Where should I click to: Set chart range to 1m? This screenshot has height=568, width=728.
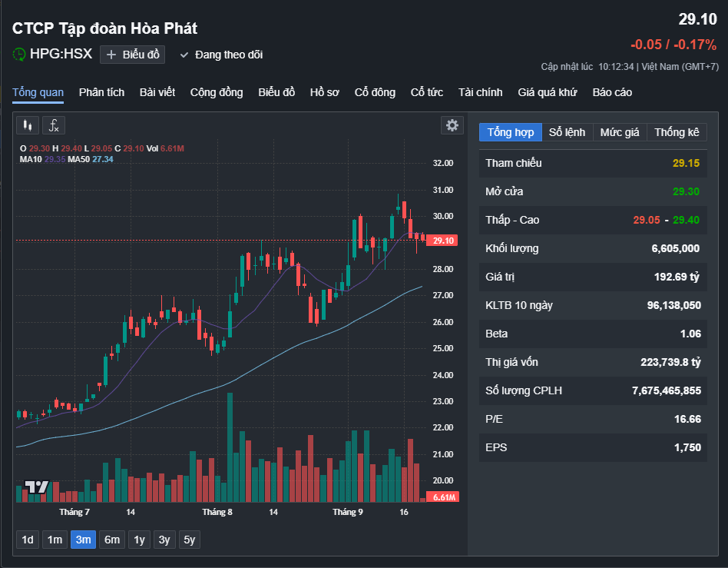[55, 540]
